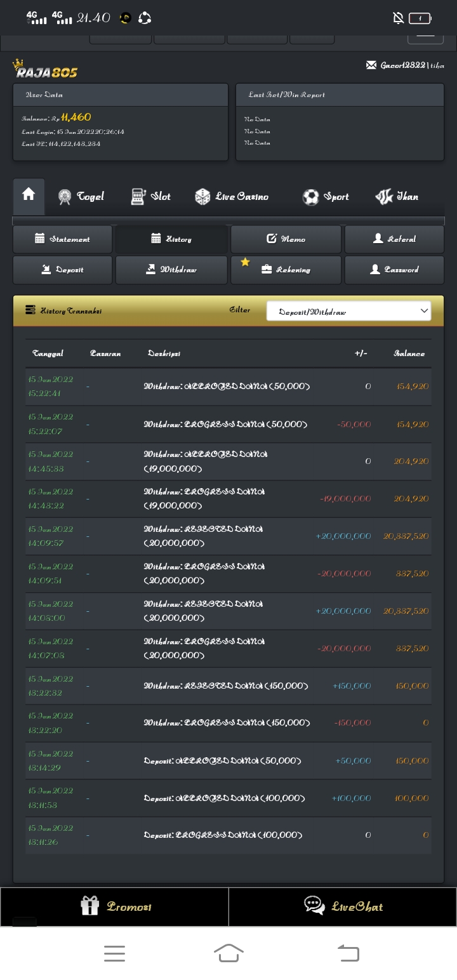The width and height of the screenshot is (457, 980).
Task: Open the inbox envelope icon
Action: coord(371,65)
